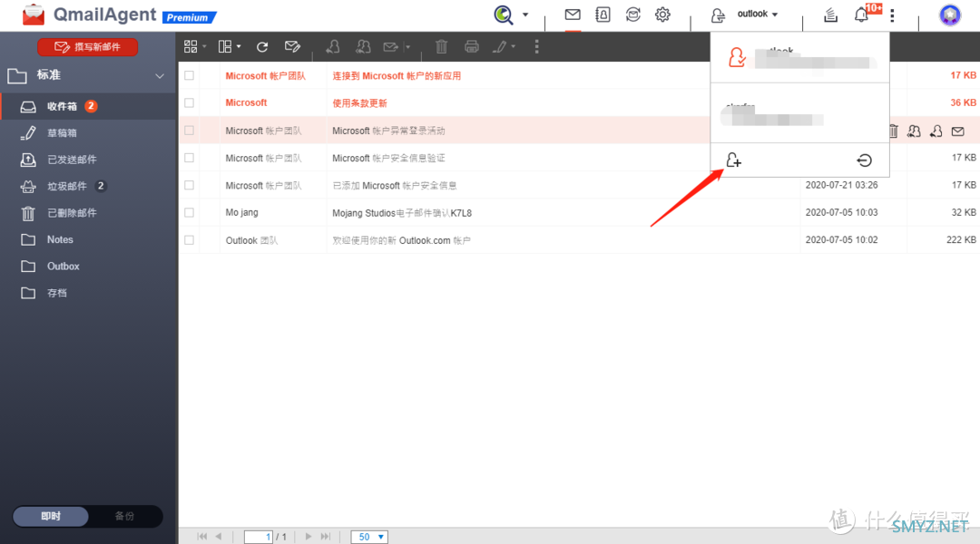Collapse the 标准 folder group

coord(160,76)
